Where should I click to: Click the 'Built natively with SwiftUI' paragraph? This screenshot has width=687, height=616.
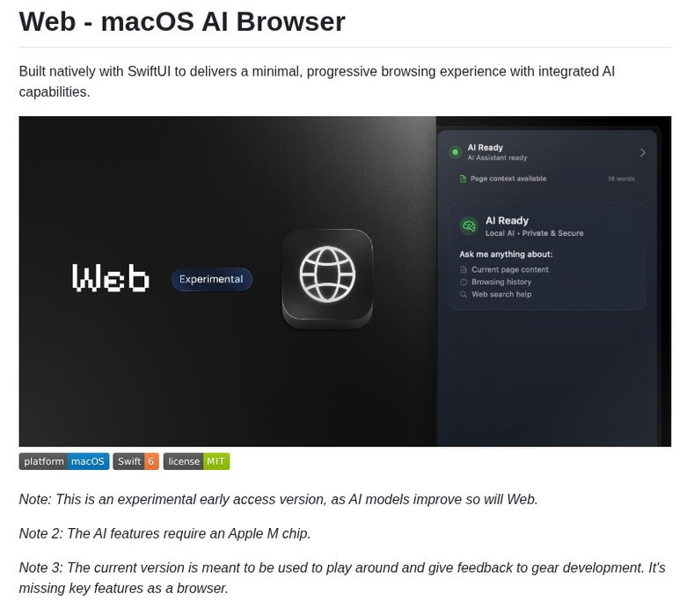(317, 82)
